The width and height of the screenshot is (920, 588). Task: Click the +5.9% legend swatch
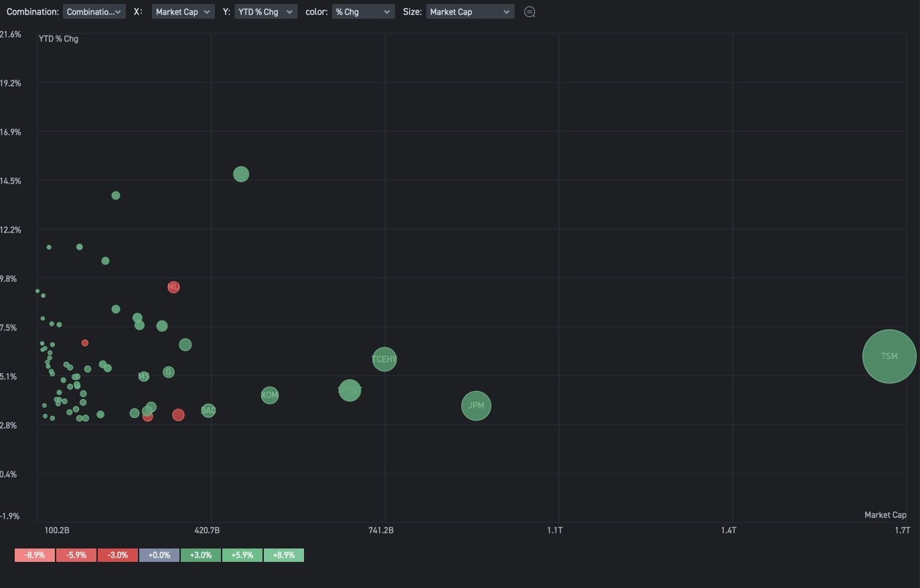coord(242,555)
